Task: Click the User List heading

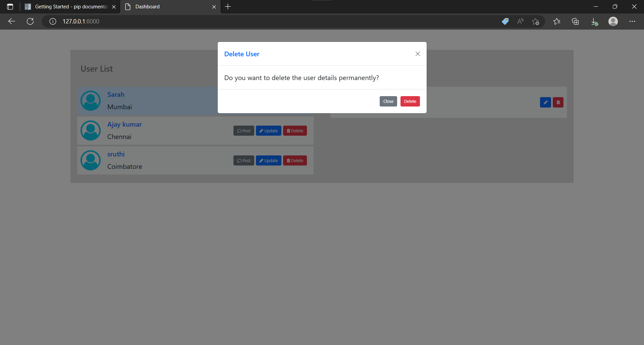Action: [97, 69]
